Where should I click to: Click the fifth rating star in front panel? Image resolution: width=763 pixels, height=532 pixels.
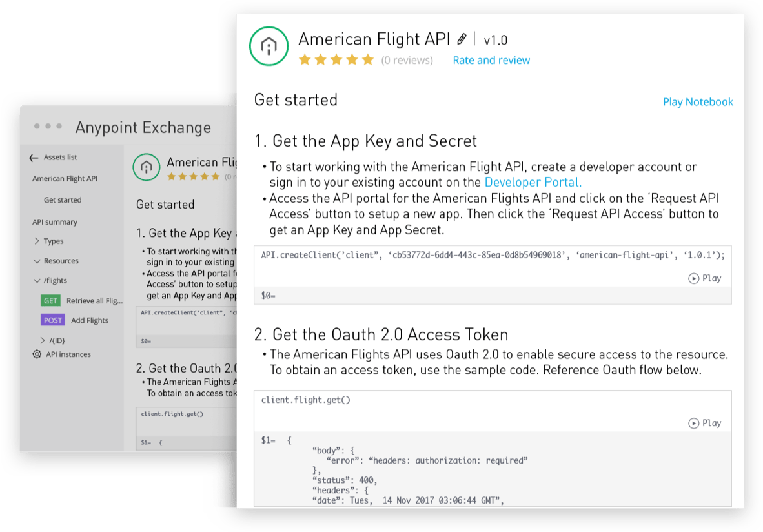click(x=368, y=60)
